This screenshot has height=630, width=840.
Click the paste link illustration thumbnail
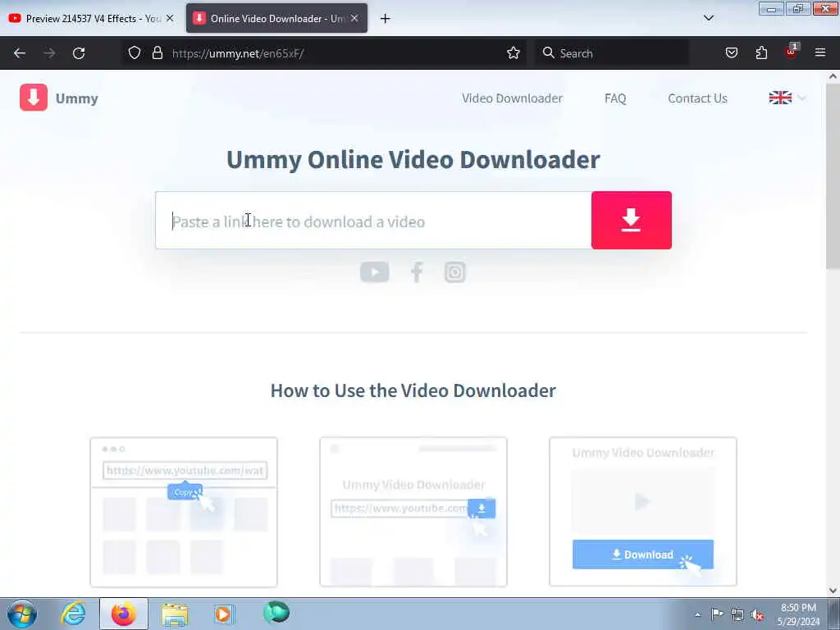coord(413,512)
